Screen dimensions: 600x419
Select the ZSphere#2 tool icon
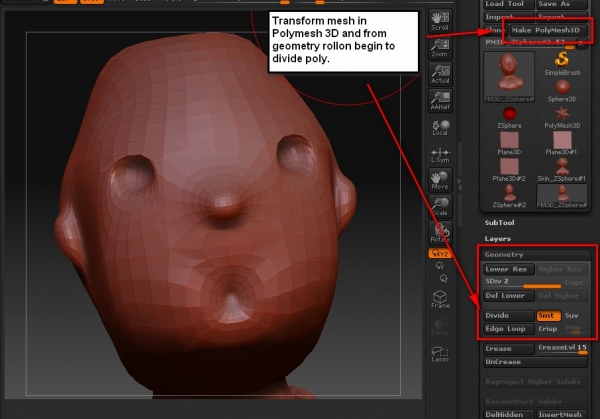(509, 196)
